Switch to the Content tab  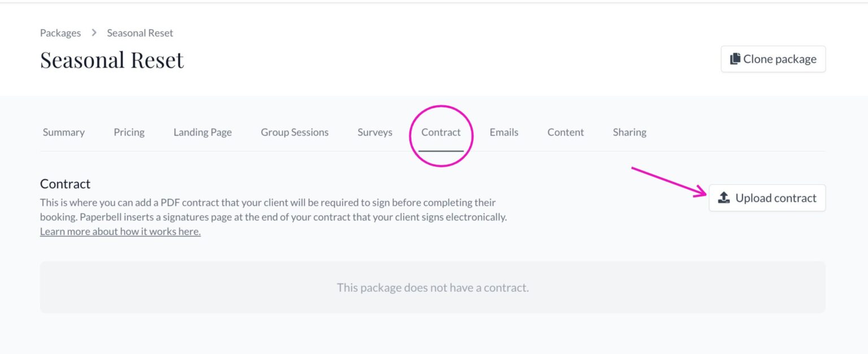click(x=566, y=132)
